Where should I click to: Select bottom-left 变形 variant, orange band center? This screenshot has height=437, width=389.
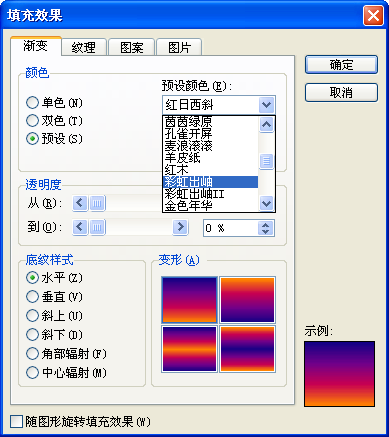[x=189, y=349]
